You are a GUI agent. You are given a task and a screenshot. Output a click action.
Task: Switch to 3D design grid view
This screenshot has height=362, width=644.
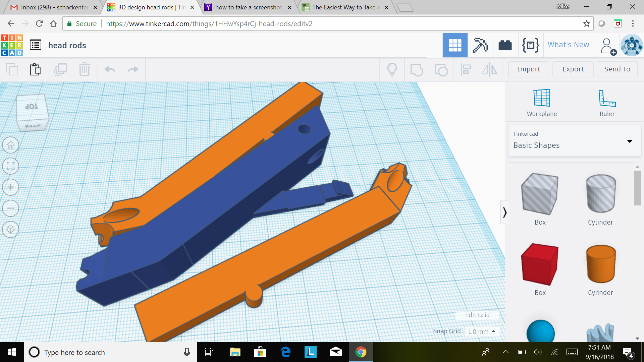[455, 45]
